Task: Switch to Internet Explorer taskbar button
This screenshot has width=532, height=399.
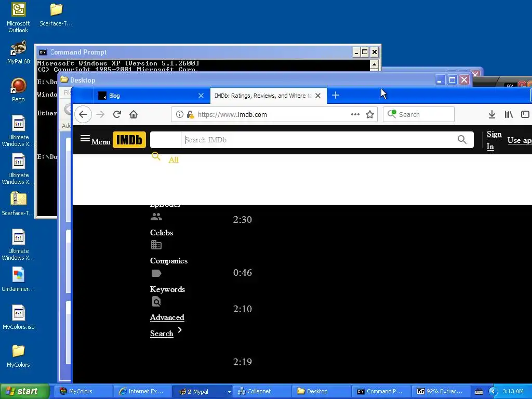Action: (141, 391)
